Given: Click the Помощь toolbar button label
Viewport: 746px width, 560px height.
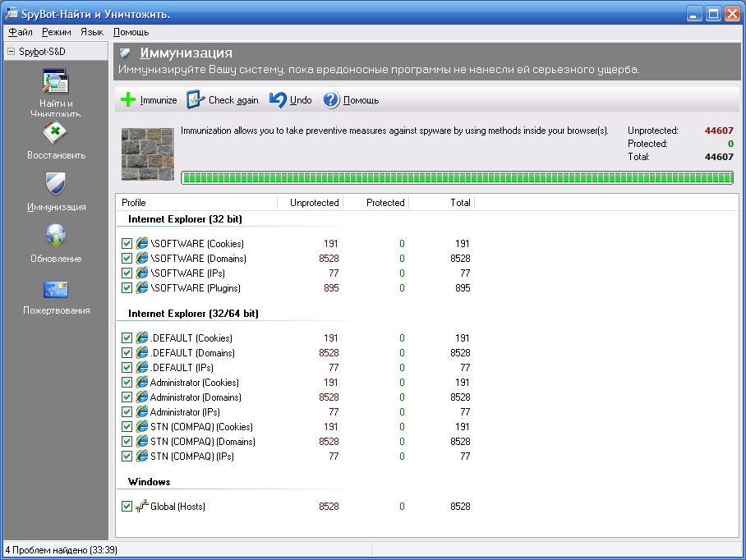Looking at the screenshot, I should click(x=361, y=100).
